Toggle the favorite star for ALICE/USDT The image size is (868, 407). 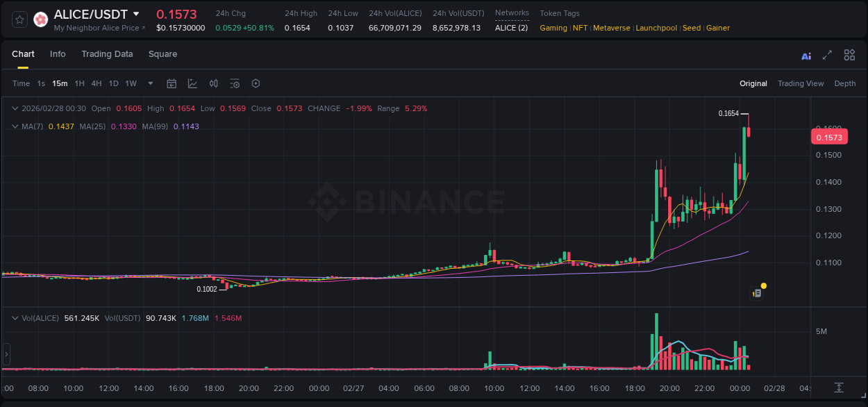tap(19, 19)
